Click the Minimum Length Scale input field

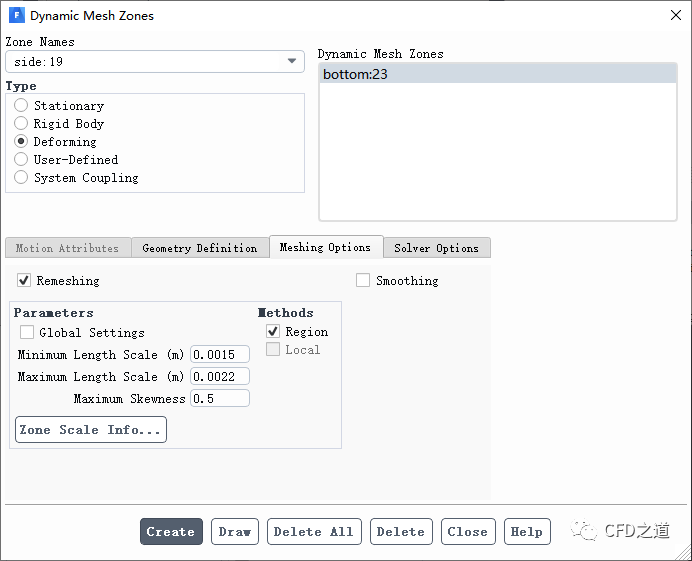220,354
